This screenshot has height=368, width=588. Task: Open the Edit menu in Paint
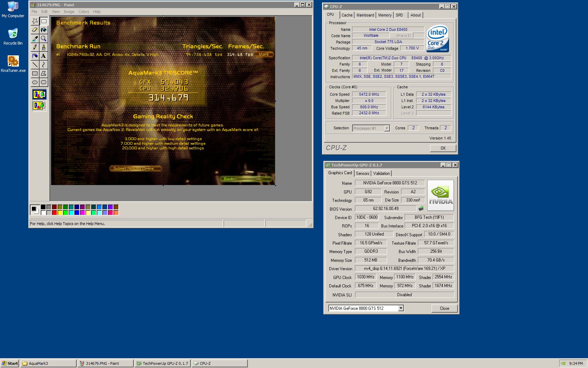[x=44, y=12]
